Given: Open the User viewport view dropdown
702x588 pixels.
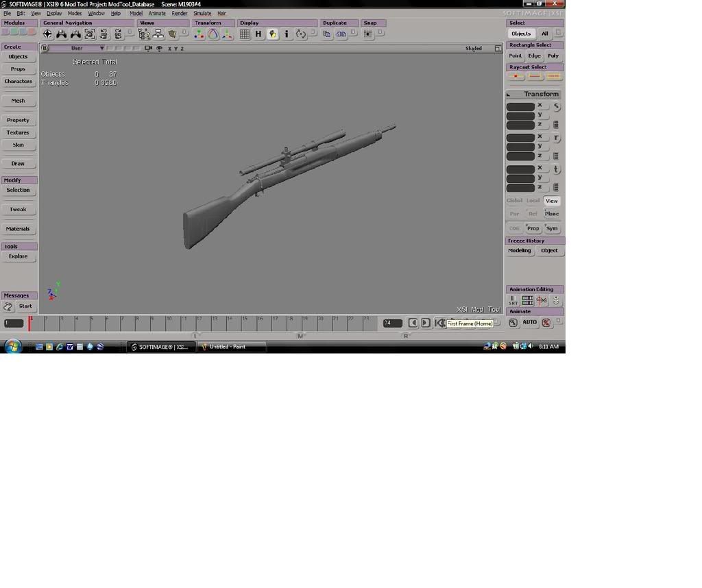Looking at the screenshot, I should click(x=77, y=49).
